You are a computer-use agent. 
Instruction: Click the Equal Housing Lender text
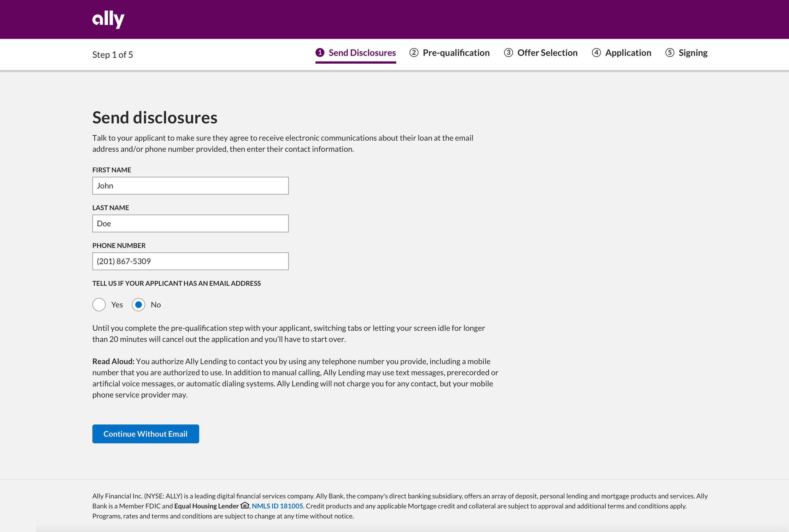[x=206, y=506]
